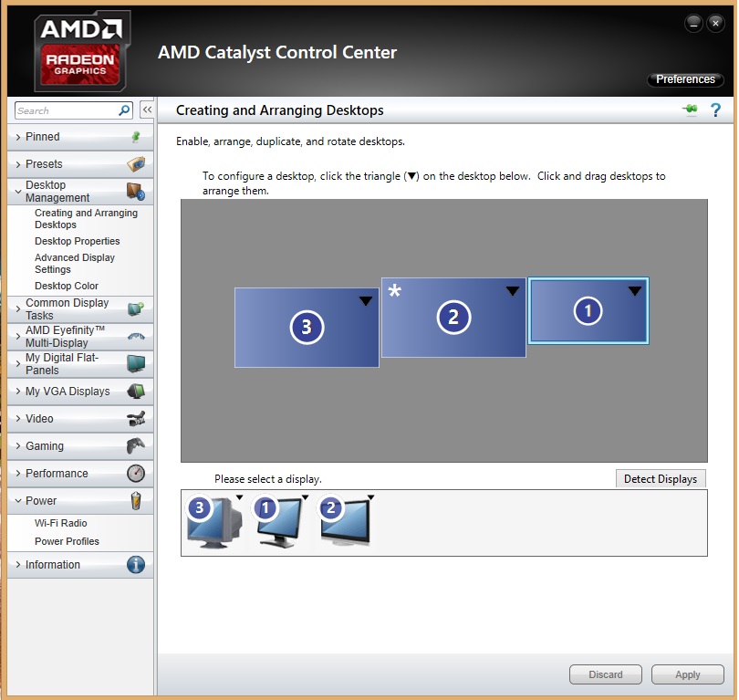Click the AMD Eyefinity Multi-Display icon
This screenshot has width=739, height=700.
136,336
